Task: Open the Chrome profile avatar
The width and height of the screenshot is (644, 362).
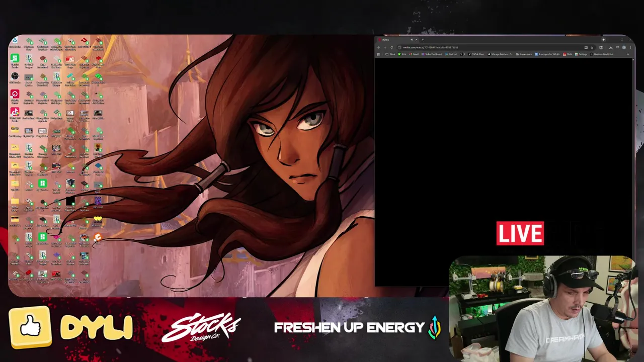Action: pyautogui.click(x=623, y=47)
